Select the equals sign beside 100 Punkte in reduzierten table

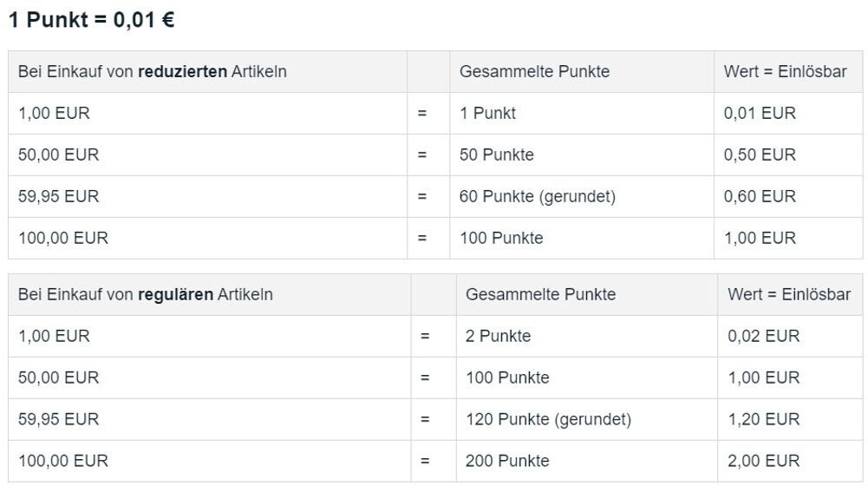tap(421, 239)
